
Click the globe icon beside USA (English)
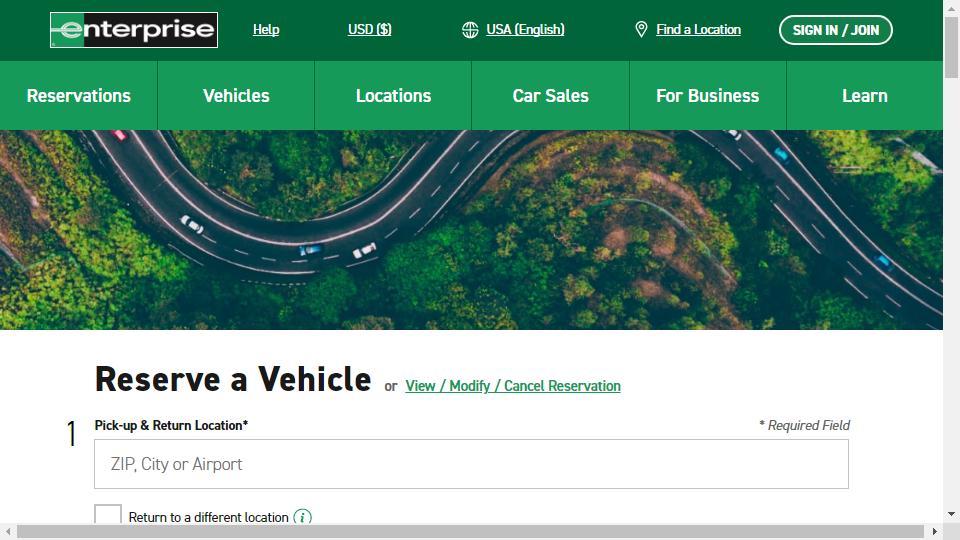click(x=470, y=29)
